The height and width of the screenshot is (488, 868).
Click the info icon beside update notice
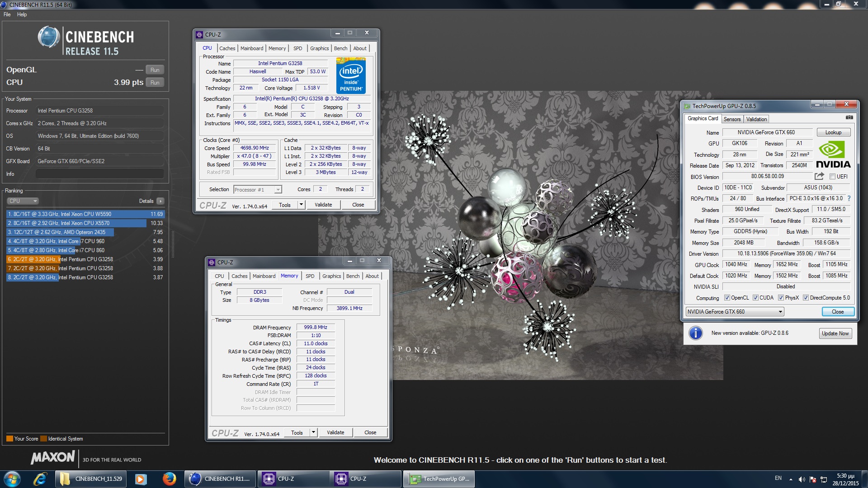pyautogui.click(x=695, y=333)
